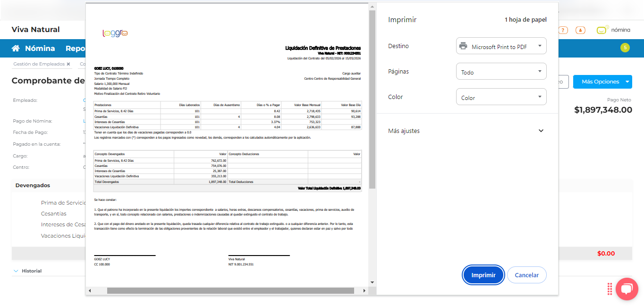Open the Más Opciones dropdown button
The image size is (644, 306).
coord(602,82)
